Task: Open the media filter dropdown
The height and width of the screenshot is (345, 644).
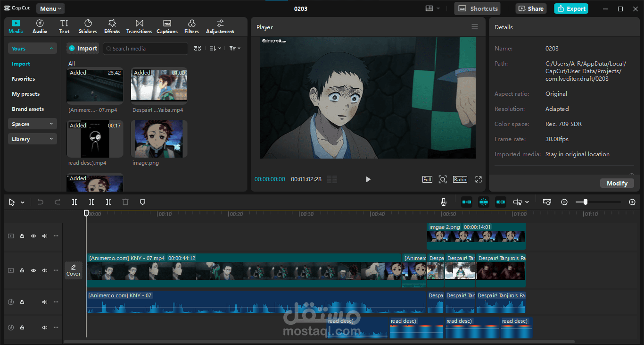Action: (x=235, y=48)
